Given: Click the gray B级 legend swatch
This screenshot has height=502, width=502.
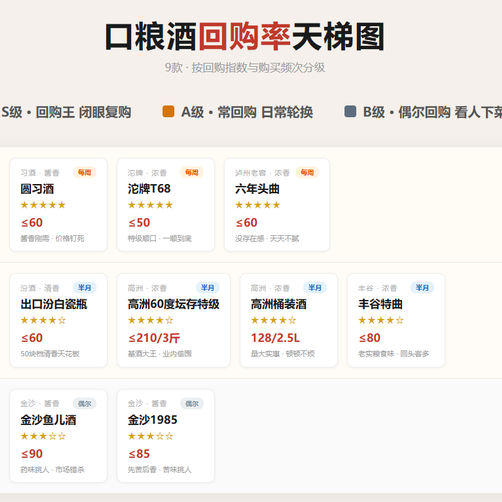Looking at the screenshot, I should 350,111.
